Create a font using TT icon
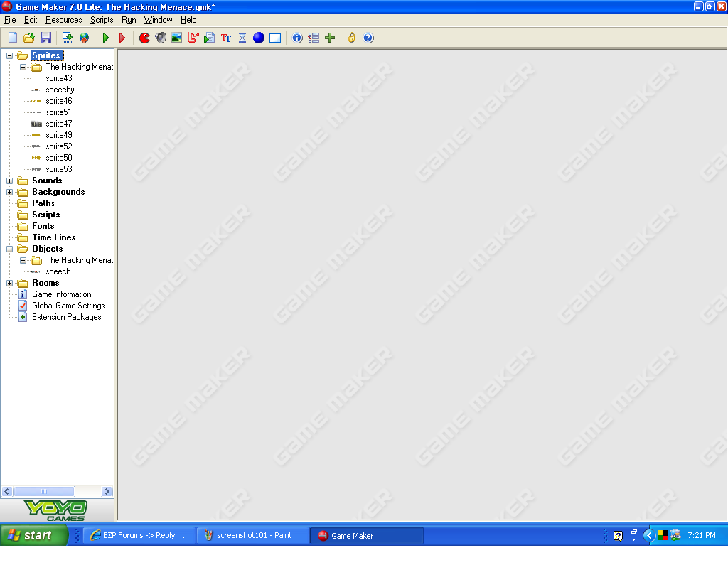This screenshot has height=565, width=728. click(x=226, y=38)
